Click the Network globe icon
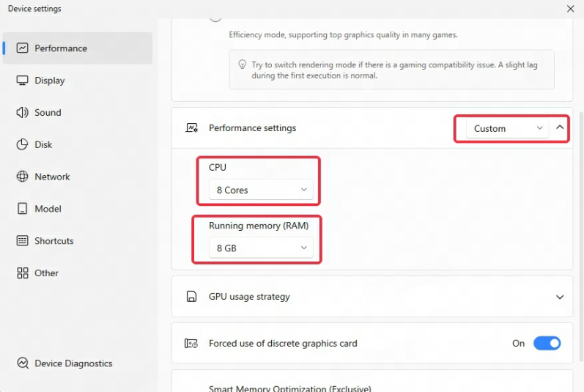 pyautogui.click(x=22, y=177)
